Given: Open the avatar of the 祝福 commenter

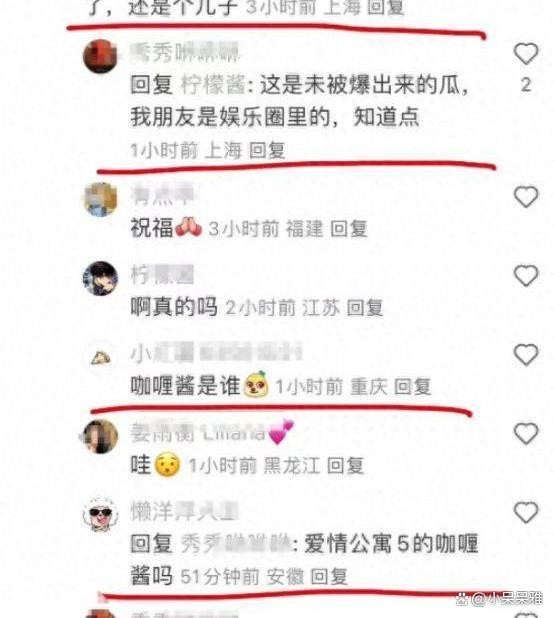Looking at the screenshot, I should [x=100, y=199].
